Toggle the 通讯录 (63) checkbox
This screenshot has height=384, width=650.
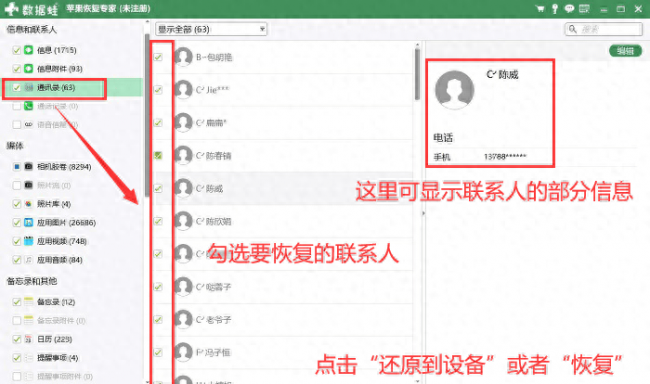click(x=17, y=87)
